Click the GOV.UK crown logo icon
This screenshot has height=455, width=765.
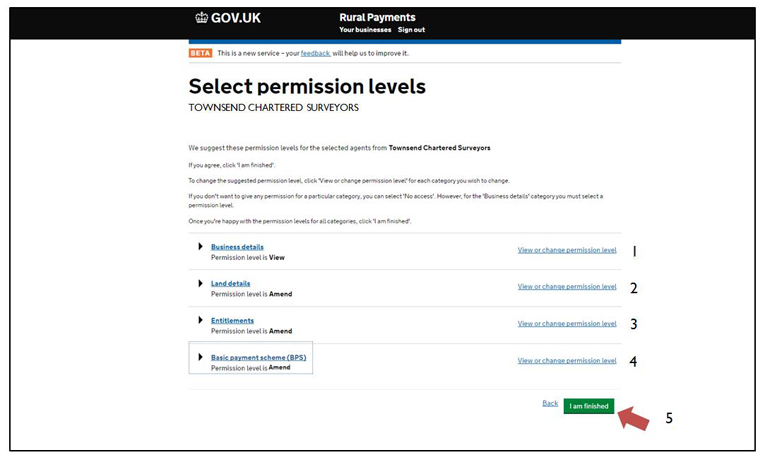[201, 18]
